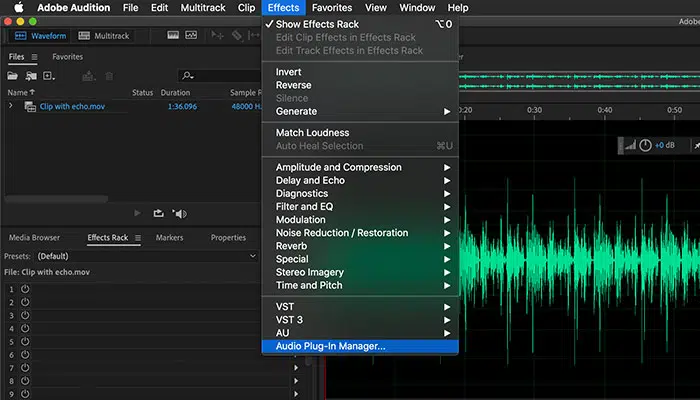Show the Spectral Pitch Display icon
This screenshot has width=700, height=400.
(x=191, y=35)
